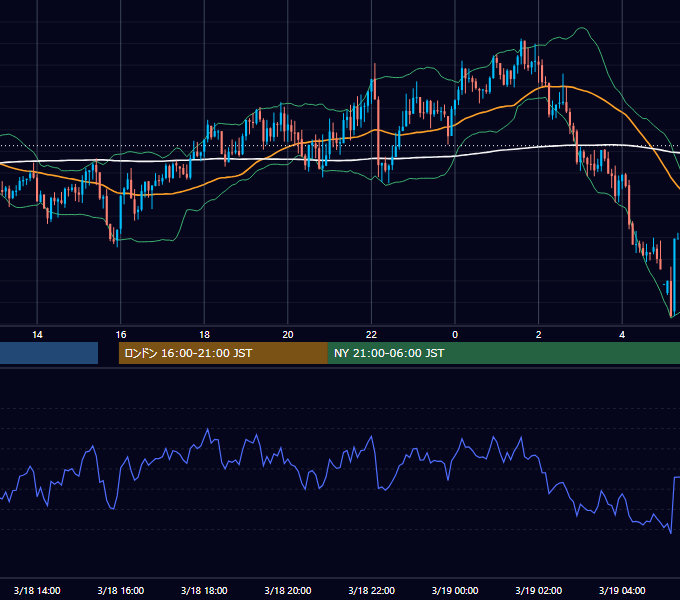Click the 3/18 18:00 date label

[204, 590]
